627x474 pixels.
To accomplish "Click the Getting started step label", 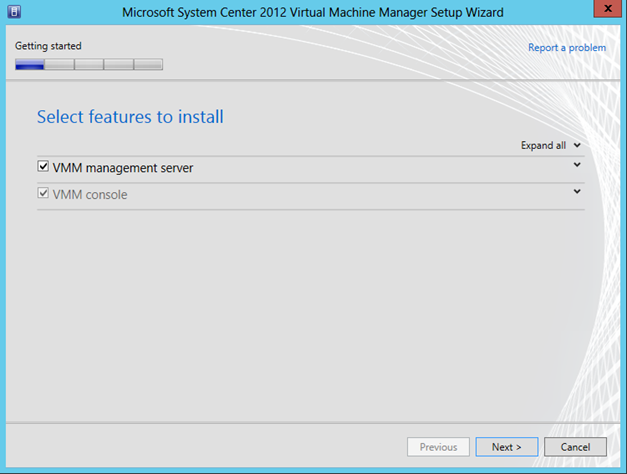I will (x=48, y=46).
